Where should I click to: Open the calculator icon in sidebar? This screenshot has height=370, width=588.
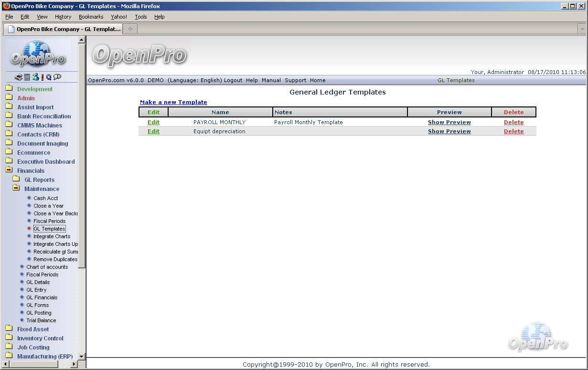point(27,77)
